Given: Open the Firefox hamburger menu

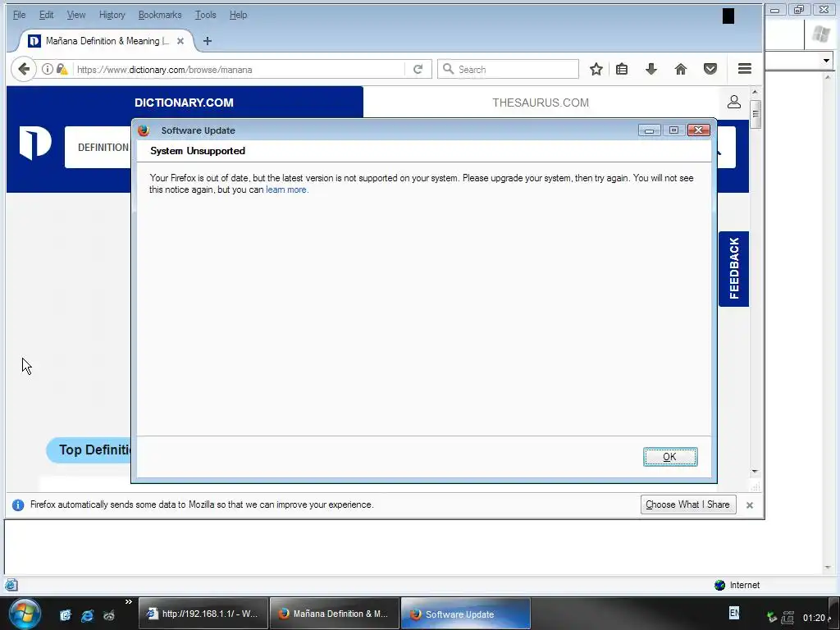Looking at the screenshot, I should [745, 69].
